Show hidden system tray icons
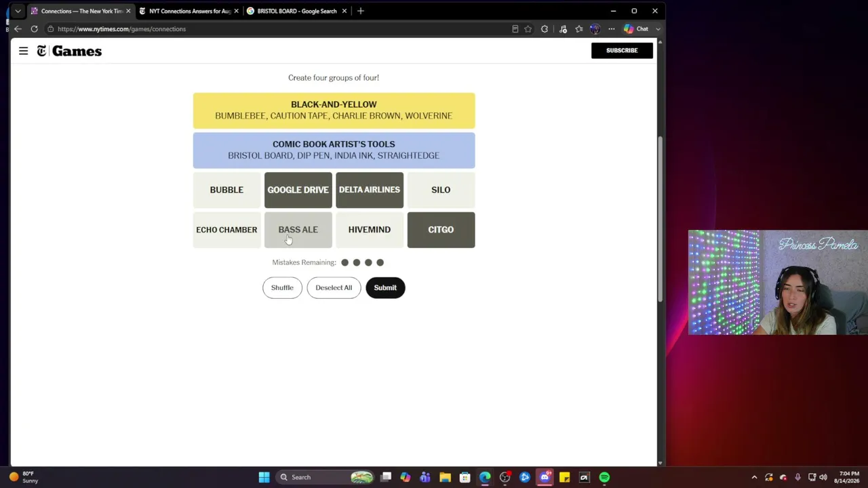Viewport: 868px width, 488px height. point(754,477)
